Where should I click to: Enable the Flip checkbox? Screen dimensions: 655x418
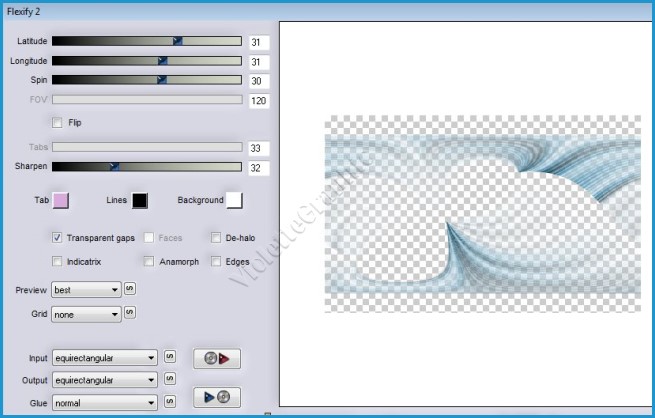58,123
